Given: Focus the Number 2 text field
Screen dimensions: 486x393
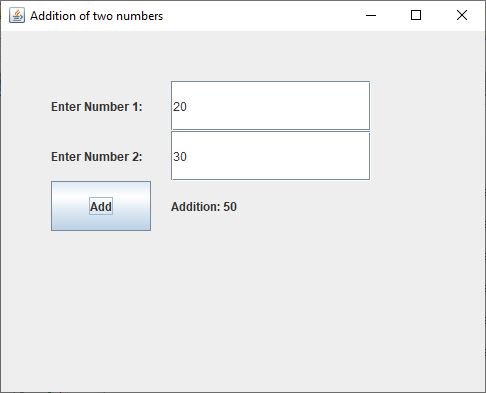Looking at the screenshot, I should (270, 156).
